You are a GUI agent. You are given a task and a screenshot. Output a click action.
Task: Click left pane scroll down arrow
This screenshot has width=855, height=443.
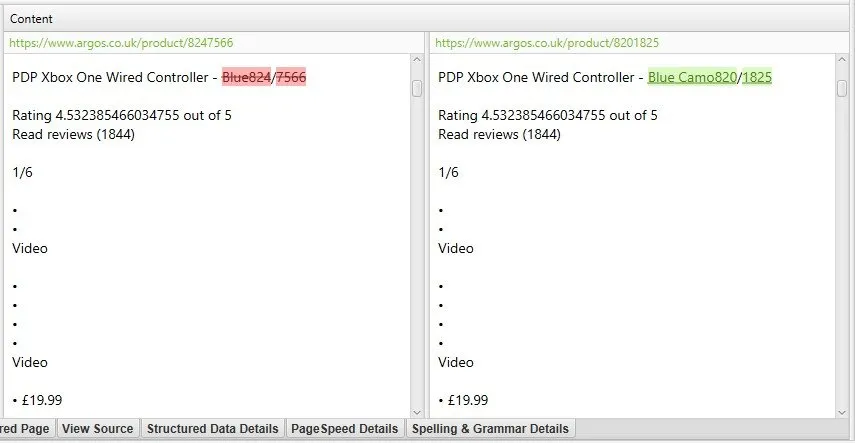tap(417, 413)
